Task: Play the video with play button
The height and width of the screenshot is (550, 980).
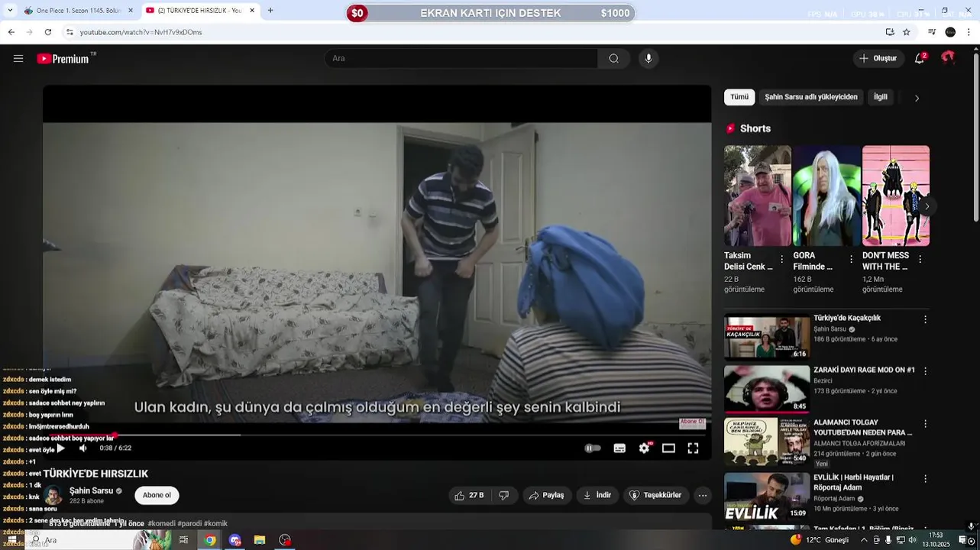Action: [61, 448]
